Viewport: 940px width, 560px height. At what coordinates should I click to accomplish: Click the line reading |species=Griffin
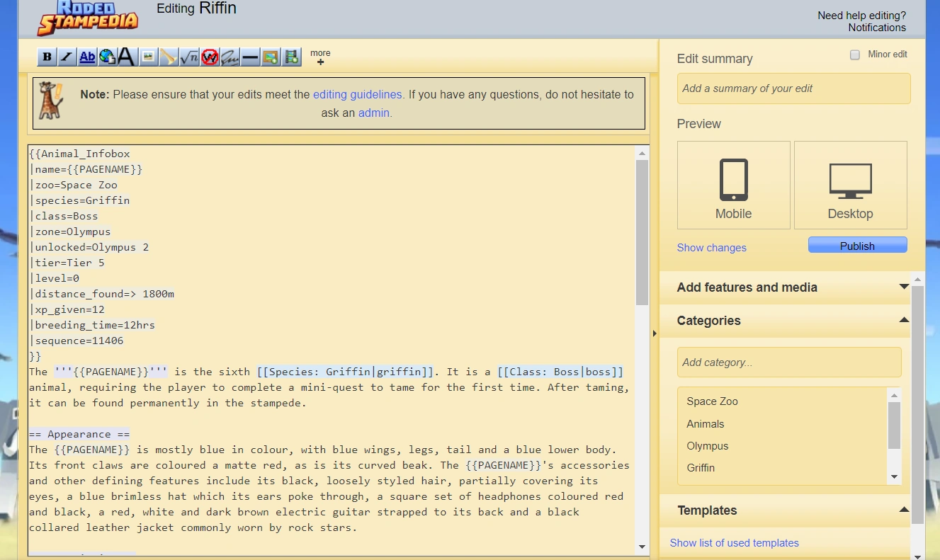click(x=79, y=200)
